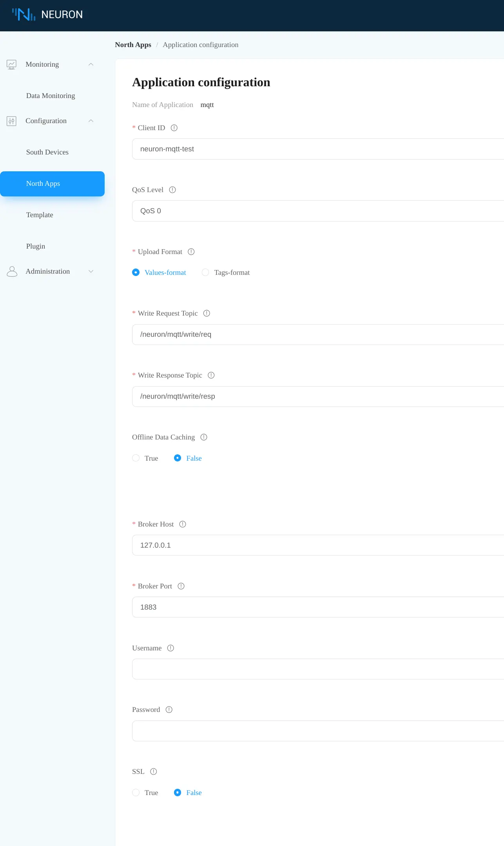Select North Apps in sidebar

(x=52, y=184)
